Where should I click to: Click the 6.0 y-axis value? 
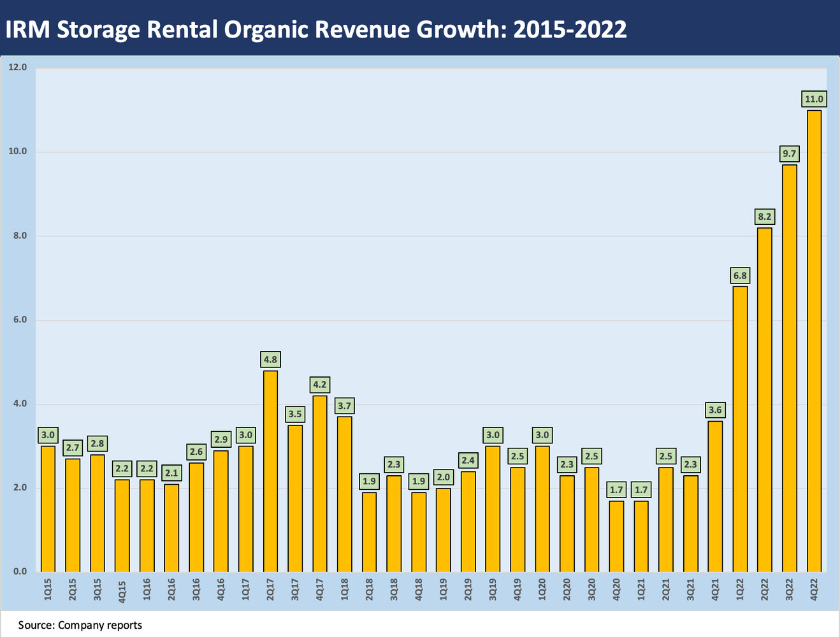tap(20, 320)
